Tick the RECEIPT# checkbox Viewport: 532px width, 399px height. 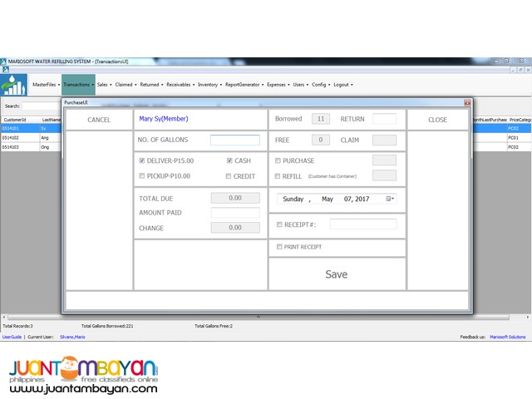(279, 224)
